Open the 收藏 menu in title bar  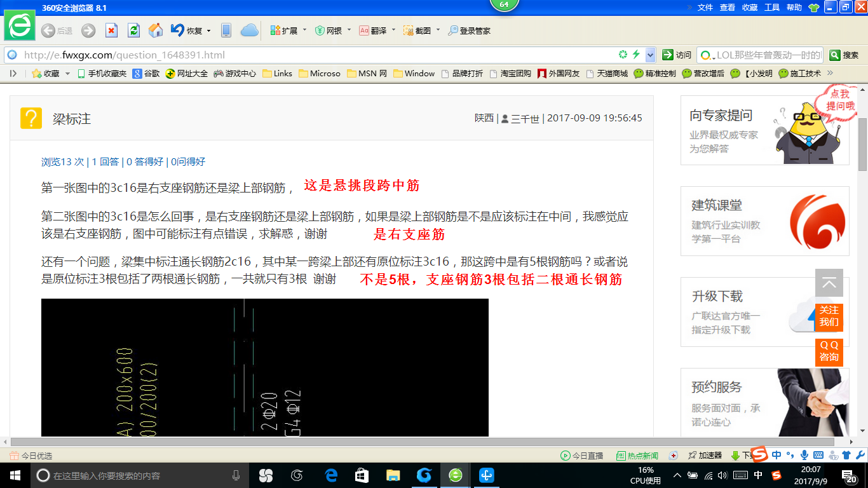pos(750,8)
